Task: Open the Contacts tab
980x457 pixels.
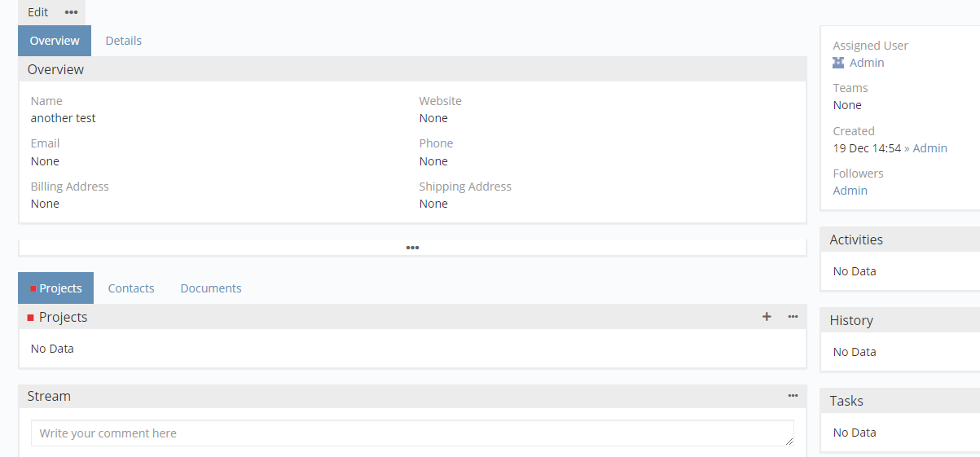Action: pos(131,288)
